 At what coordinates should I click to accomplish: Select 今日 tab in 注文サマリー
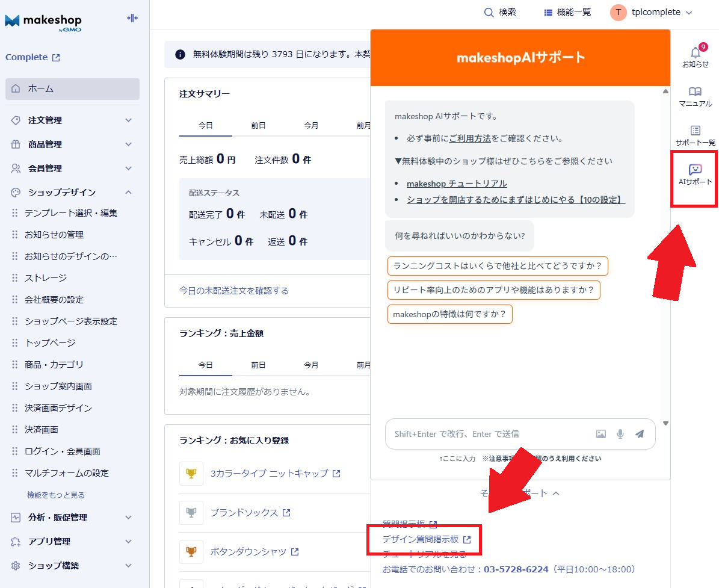pyautogui.click(x=205, y=125)
